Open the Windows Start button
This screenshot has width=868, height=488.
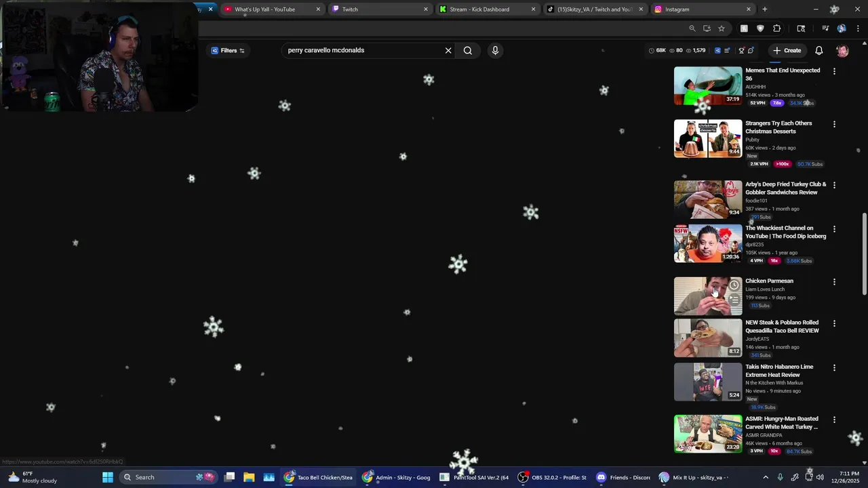[x=108, y=477]
